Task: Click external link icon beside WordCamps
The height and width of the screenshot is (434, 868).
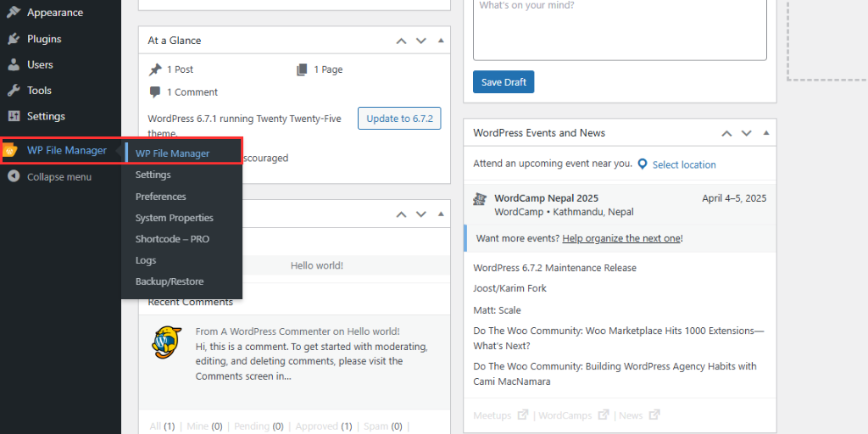Action: pos(604,415)
